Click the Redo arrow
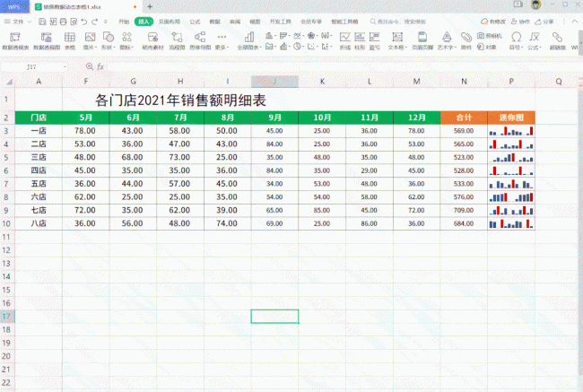 click(95, 22)
